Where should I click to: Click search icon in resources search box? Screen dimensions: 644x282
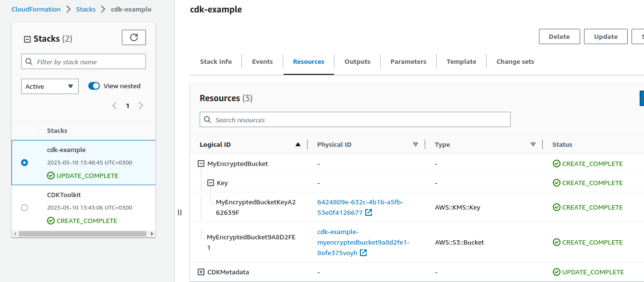(208, 120)
